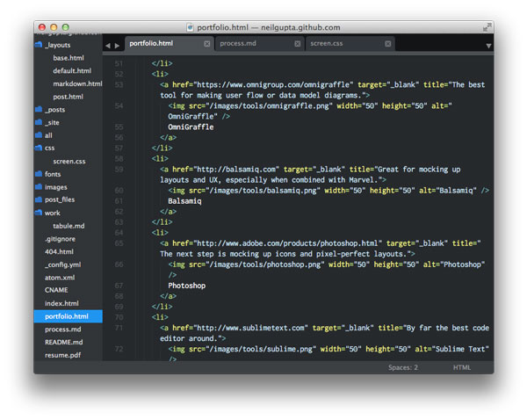The width and height of the screenshot is (527, 420).
Task: Click line number 65 in gutter
Action: (119, 243)
